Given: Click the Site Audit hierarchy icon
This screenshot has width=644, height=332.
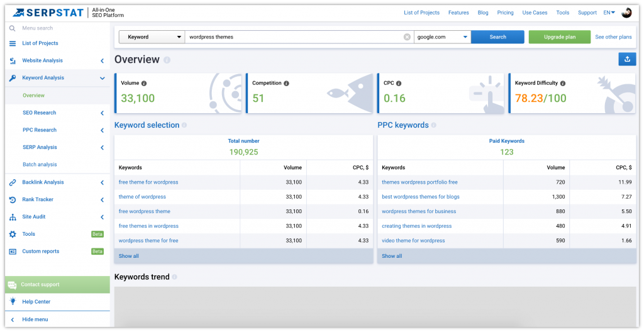Looking at the screenshot, I should [x=13, y=217].
